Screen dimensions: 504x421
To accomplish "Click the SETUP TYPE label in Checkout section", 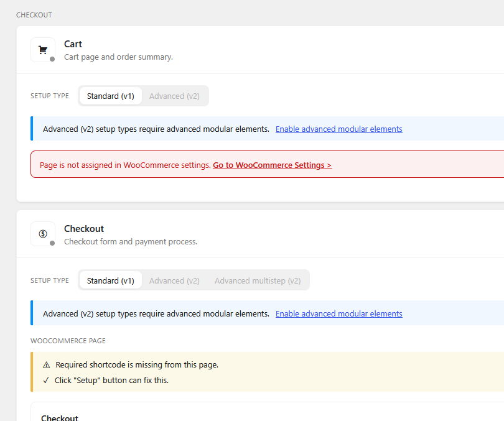I will [x=50, y=280].
